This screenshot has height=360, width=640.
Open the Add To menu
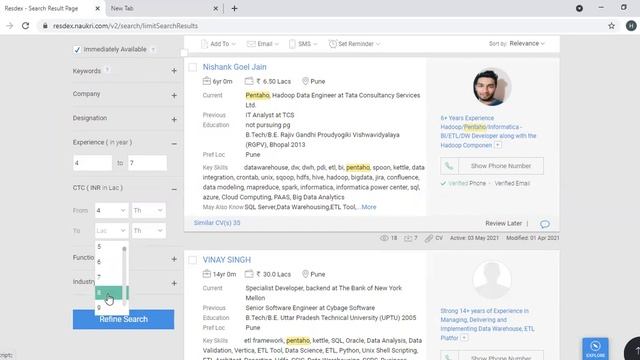point(218,44)
